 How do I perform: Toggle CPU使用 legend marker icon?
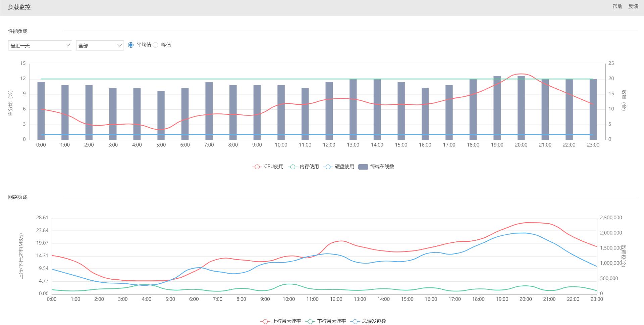point(257,167)
